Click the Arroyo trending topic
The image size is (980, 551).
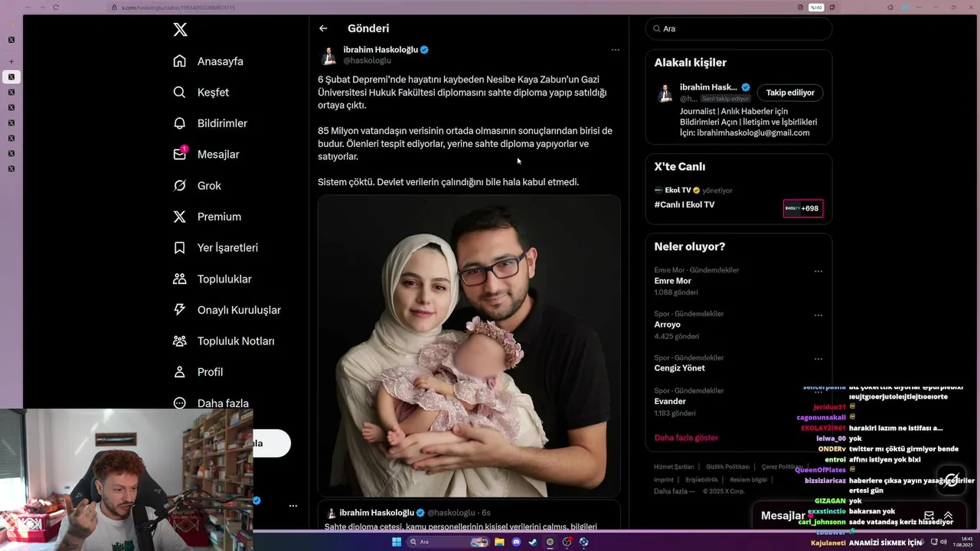[x=667, y=324]
